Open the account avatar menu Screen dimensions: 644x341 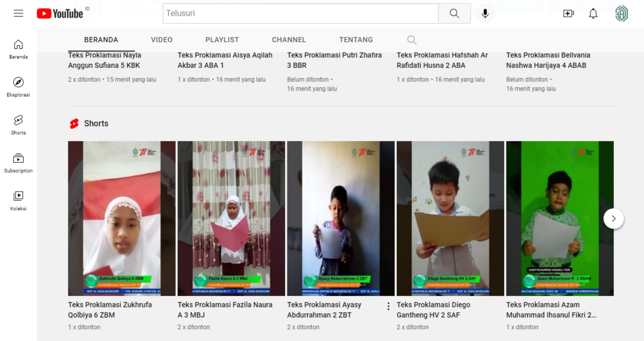click(621, 13)
